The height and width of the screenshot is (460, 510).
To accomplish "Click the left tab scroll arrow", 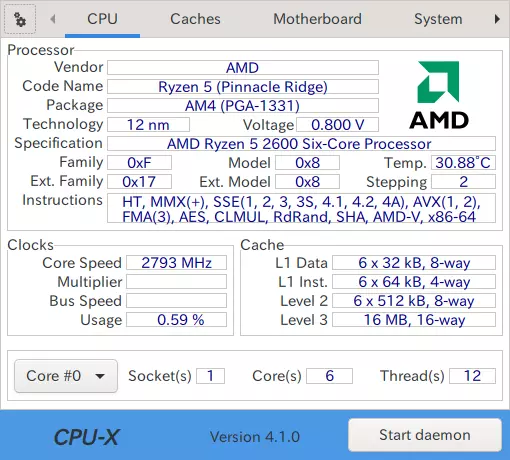I will pos(52,19).
